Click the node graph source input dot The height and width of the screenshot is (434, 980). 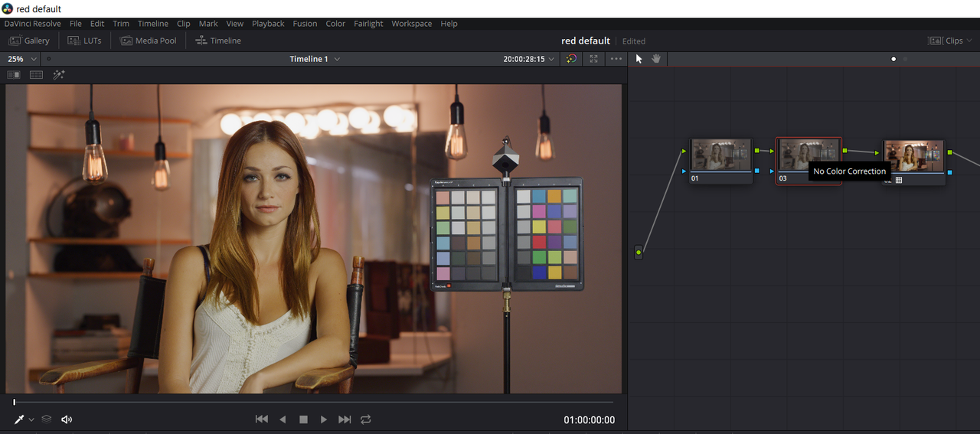639,252
